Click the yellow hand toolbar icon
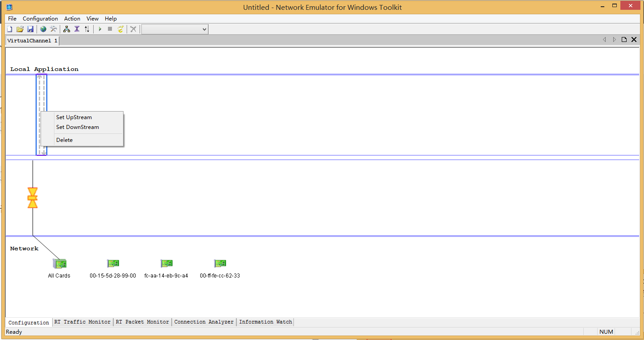 pos(120,29)
